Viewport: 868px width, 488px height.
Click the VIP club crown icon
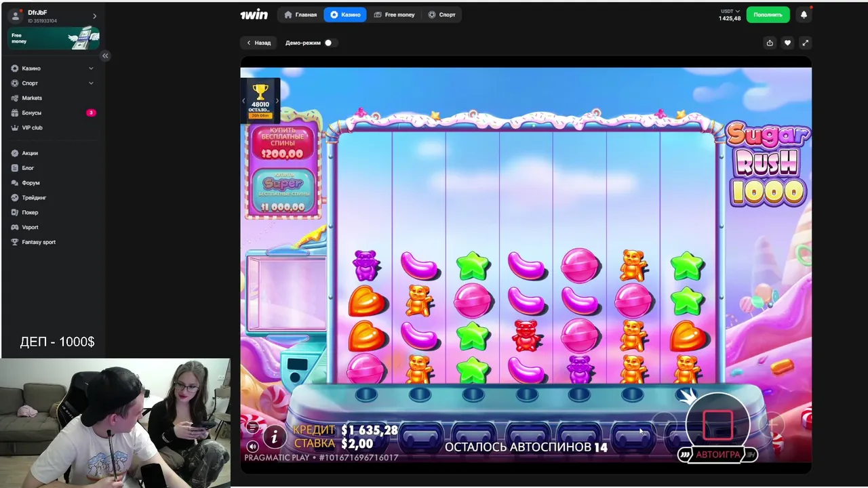[x=15, y=128]
